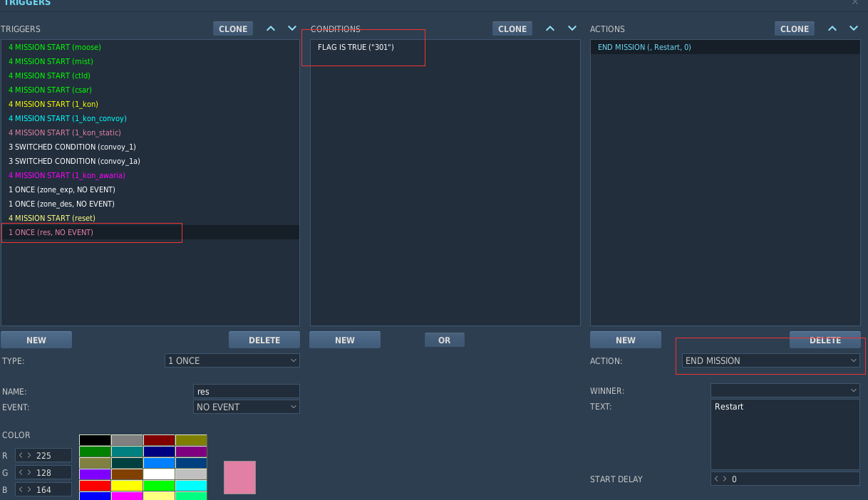Pick the black color swatch
868x500 pixels.
(95, 440)
